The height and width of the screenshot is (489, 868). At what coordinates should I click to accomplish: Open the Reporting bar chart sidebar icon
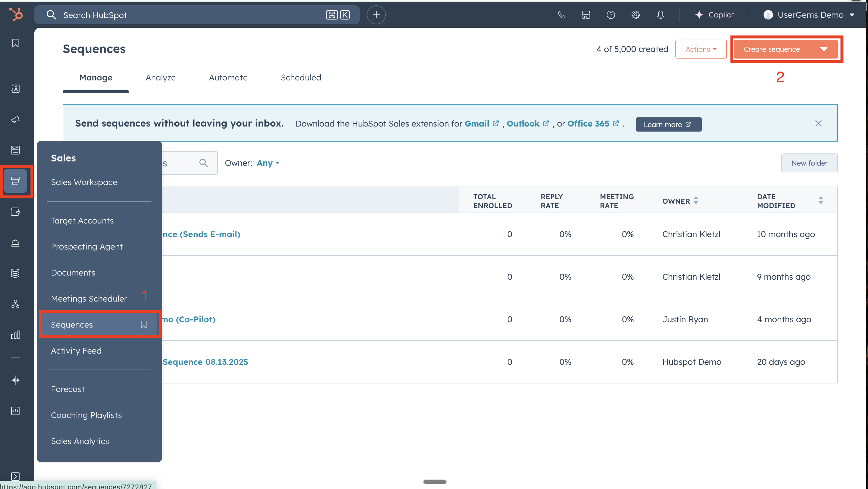(x=15, y=335)
